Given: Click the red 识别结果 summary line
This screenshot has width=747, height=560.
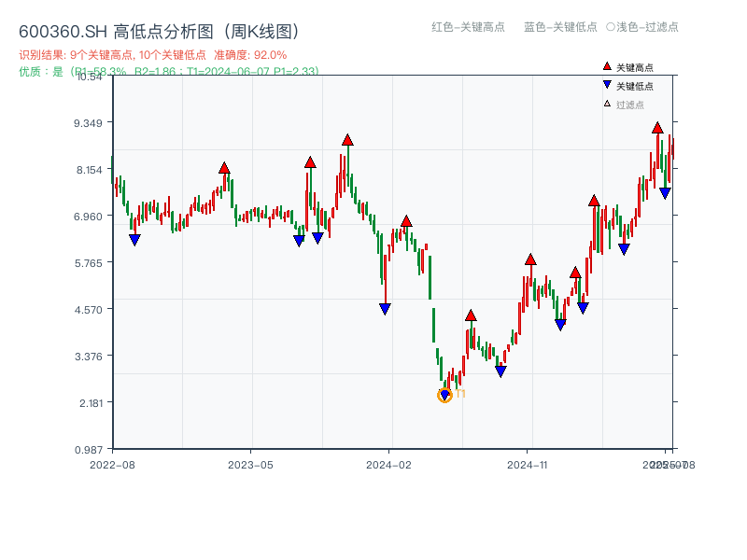Looking at the screenshot, I should coord(153,55).
